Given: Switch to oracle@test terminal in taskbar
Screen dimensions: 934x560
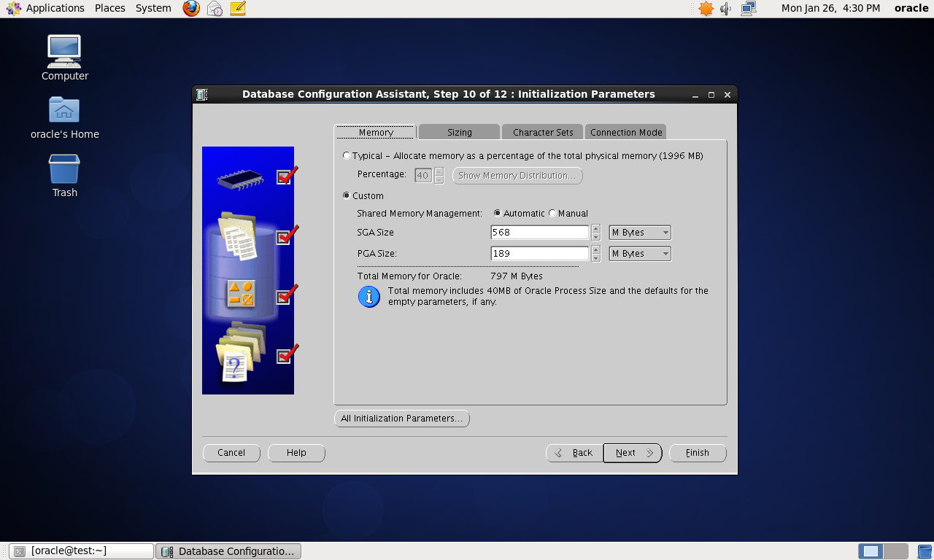Looking at the screenshot, I should (x=82, y=551).
